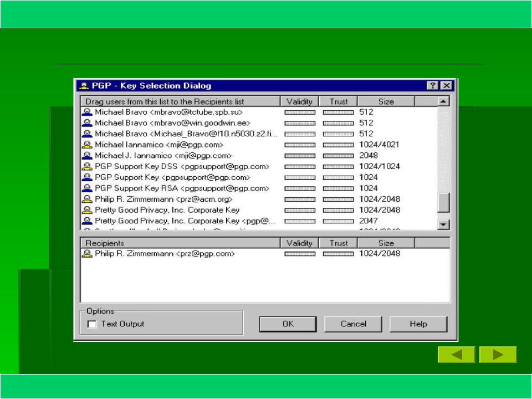The image size is (532, 399).
Task: Click recipient key icon for prz@pgp.com
Action: tap(87, 254)
